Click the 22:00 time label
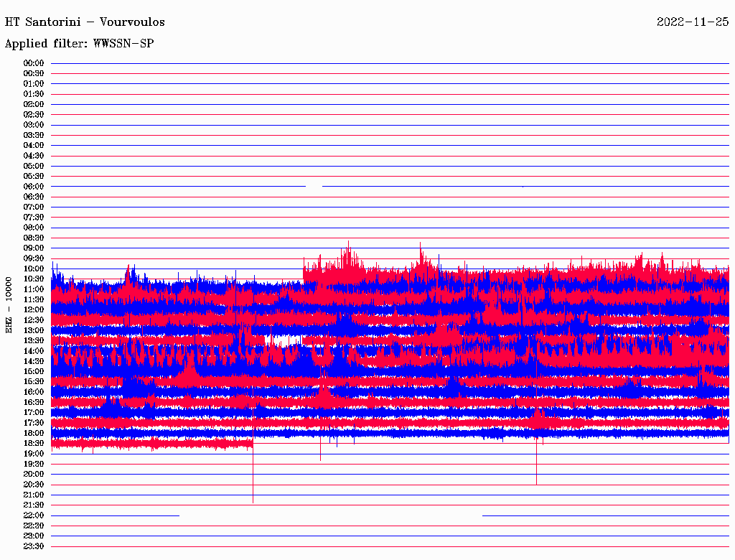Image resolution: width=735 pixels, height=560 pixels. click(34, 515)
